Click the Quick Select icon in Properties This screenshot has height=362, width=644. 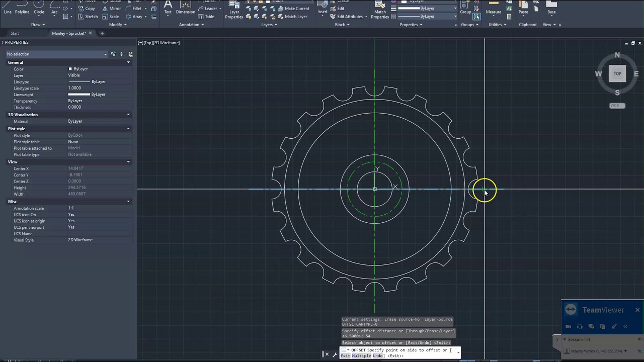[130, 54]
